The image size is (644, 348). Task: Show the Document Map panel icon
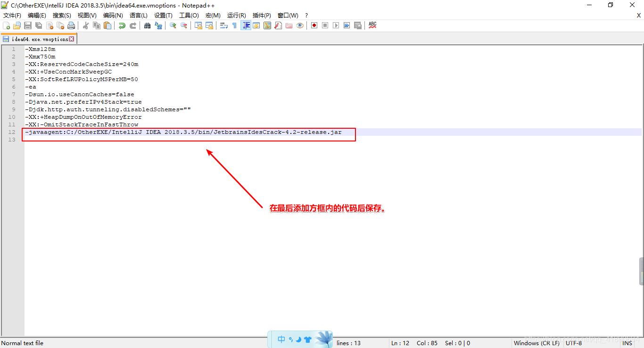point(267,25)
